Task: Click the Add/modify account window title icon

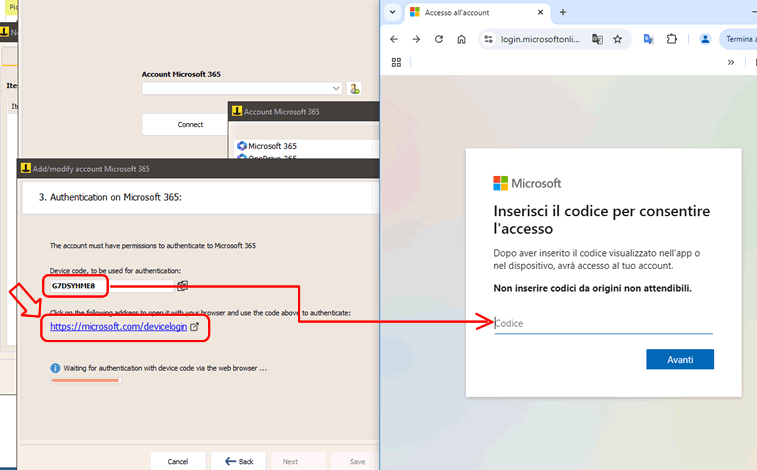Action: tap(26, 168)
